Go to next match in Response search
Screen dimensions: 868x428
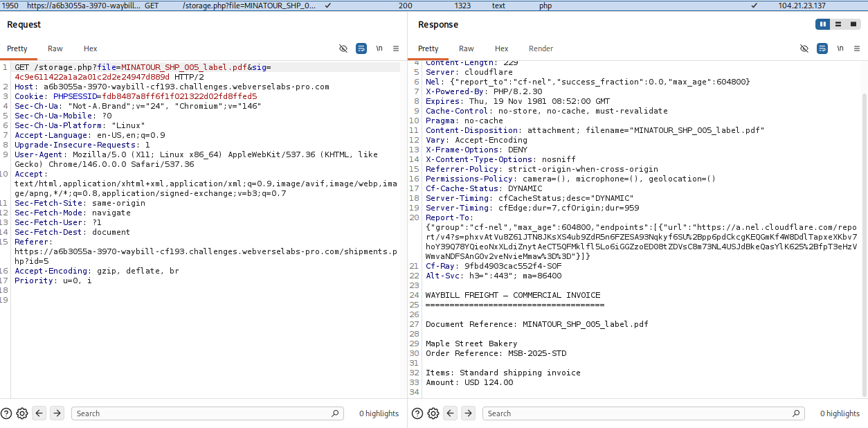pyautogui.click(x=469, y=413)
